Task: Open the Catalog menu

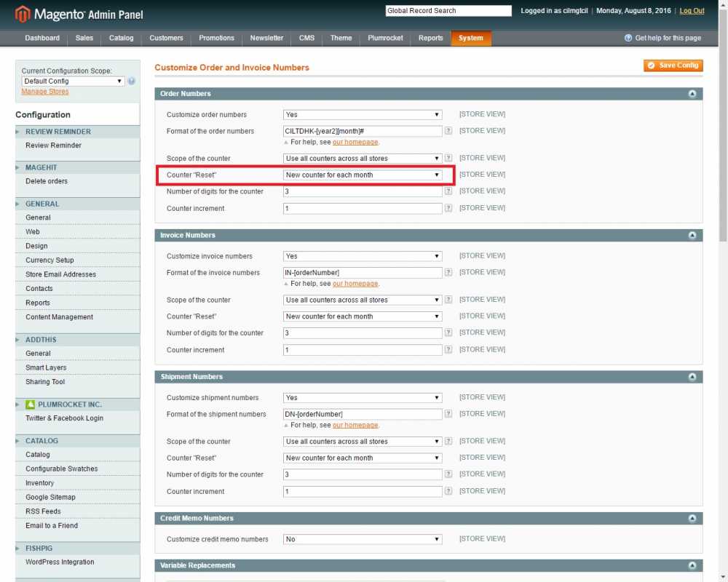Action: [121, 38]
